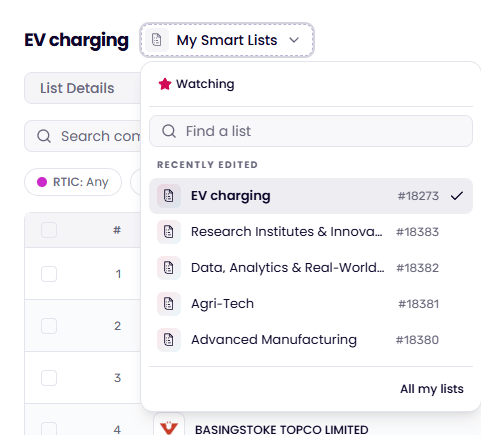Viewport: 481px width, 435px height.
Task: Click the list icon next to Agri-Tech
Action: pos(169,304)
